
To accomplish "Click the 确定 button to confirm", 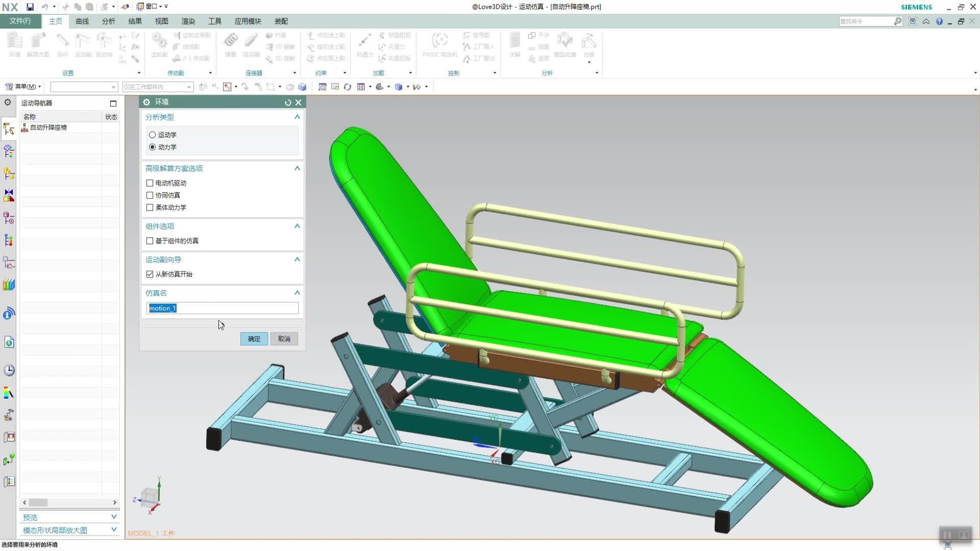I will pyautogui.click(x=254, y=338).
